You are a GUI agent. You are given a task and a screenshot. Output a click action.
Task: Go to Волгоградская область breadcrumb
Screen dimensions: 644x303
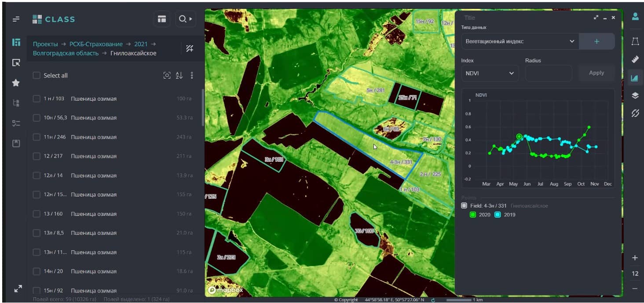pyautogui.click(x=66, y=53)
